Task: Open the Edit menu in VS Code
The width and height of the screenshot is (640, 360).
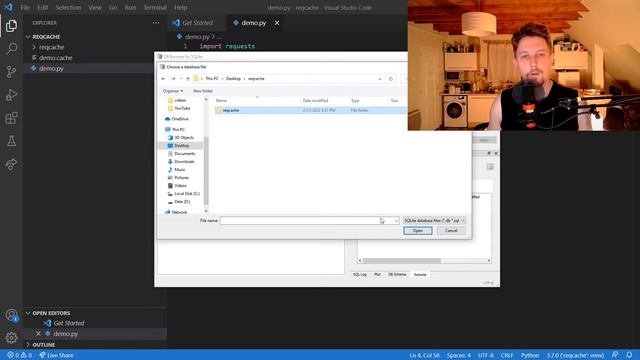Action: point(42,7)
